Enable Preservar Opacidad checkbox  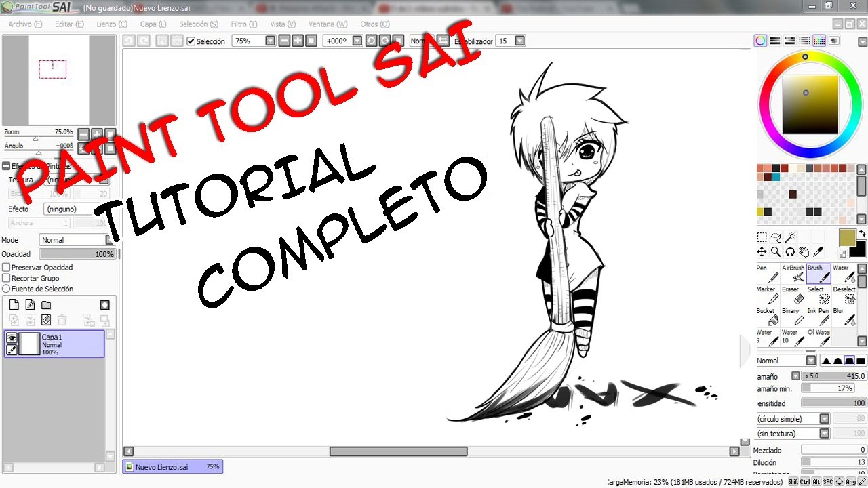(x=6, y=268)
